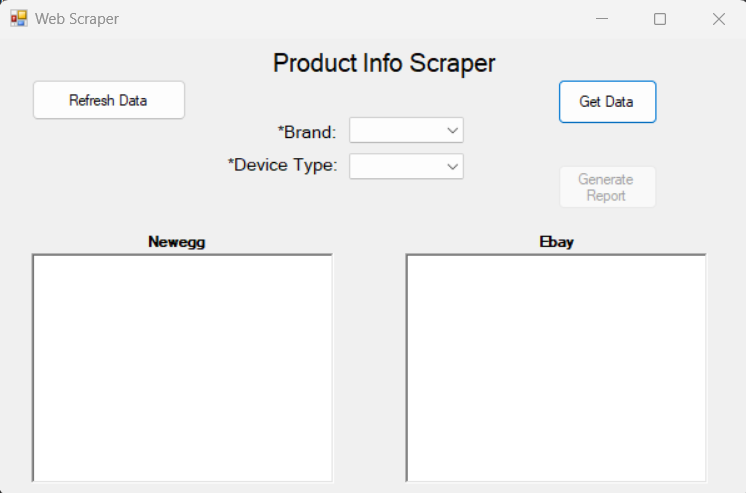Click the Web Scraper title text
The height and width of the screenshot is (493, 746).
click(x=77, y=19)
